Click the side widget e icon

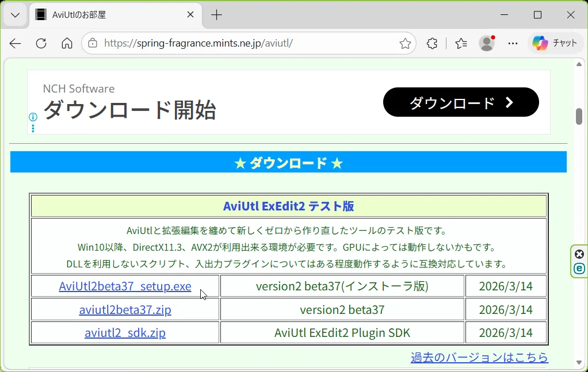tap(579, 269)
